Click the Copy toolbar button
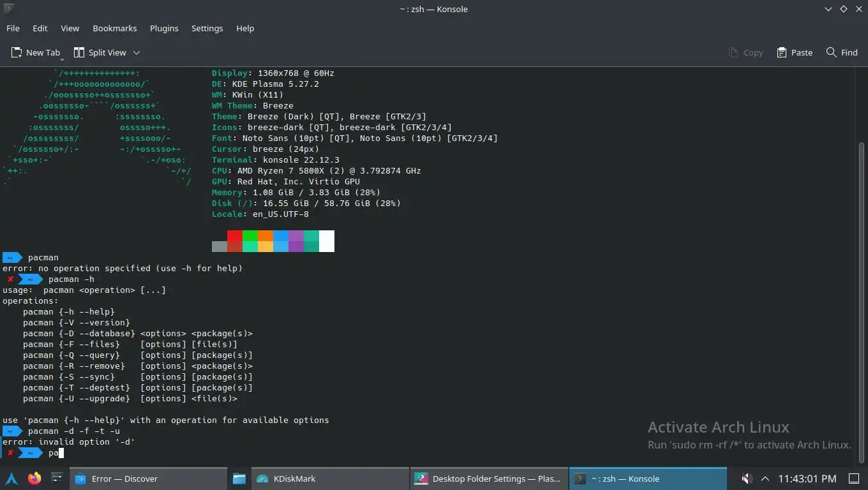 click(746, 52)
